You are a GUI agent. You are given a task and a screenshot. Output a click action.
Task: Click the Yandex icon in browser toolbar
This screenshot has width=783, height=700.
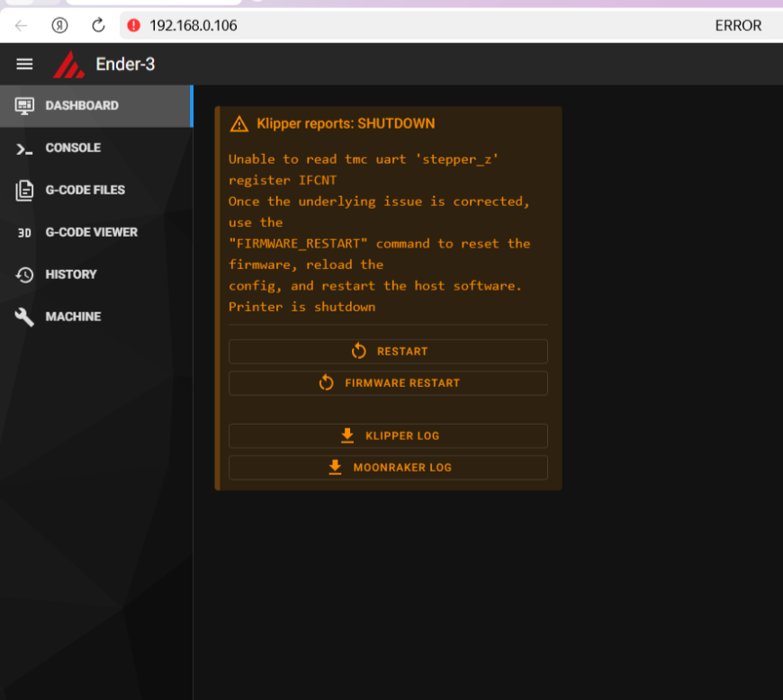[60, 25]
